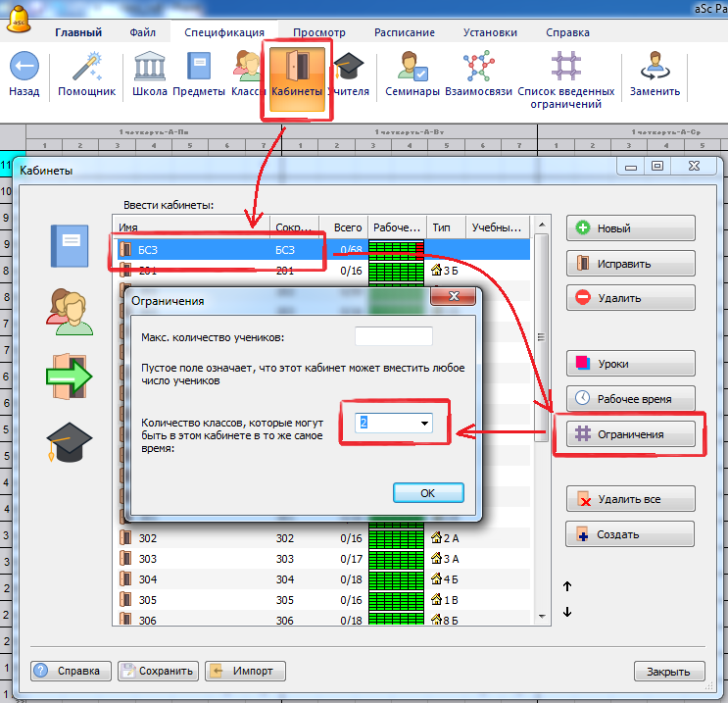Click the Имя column header
This screenshot has width=728, height=703.
pyautogui.click(x=191, y=226)
